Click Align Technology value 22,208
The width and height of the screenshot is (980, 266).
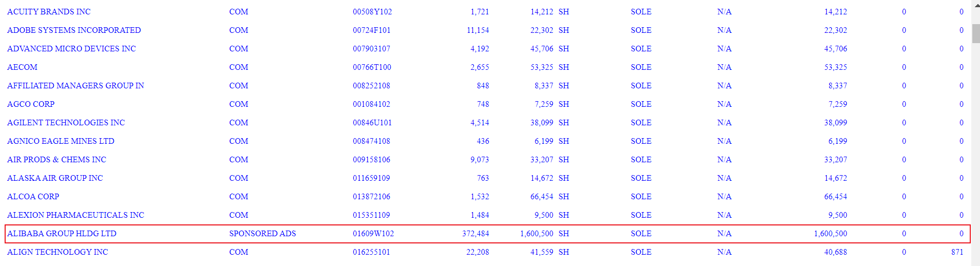tap(477, 252)
